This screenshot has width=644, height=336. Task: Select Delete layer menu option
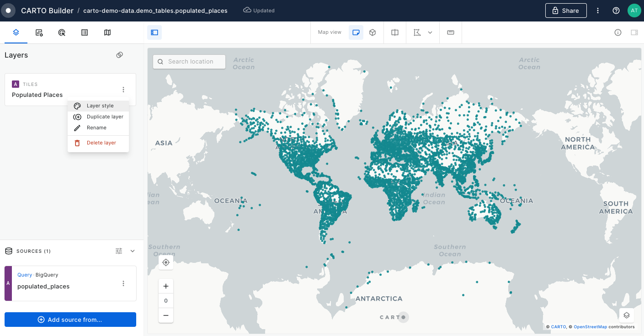[98, 143]
